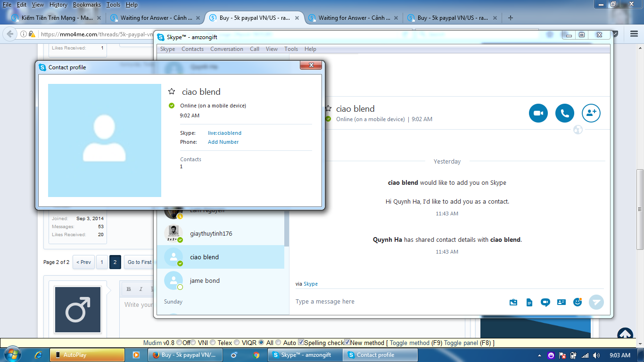The height and width of the screenshot is (362, 644).
Task: Show site information for mmo4me.com
Action: 23,34
